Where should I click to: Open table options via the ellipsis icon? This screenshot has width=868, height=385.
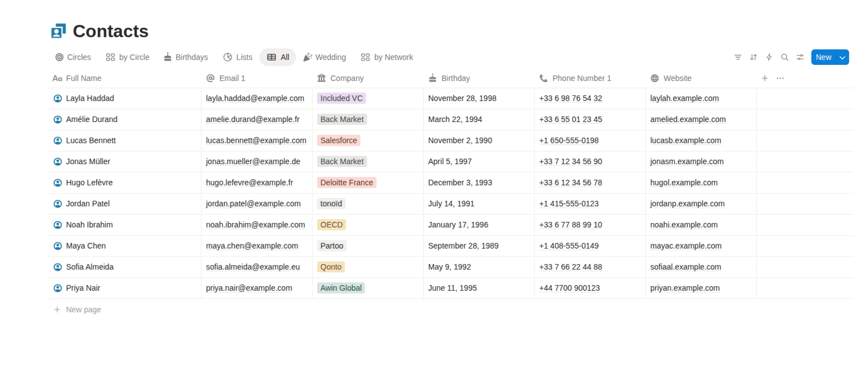[x=780, y=78]
